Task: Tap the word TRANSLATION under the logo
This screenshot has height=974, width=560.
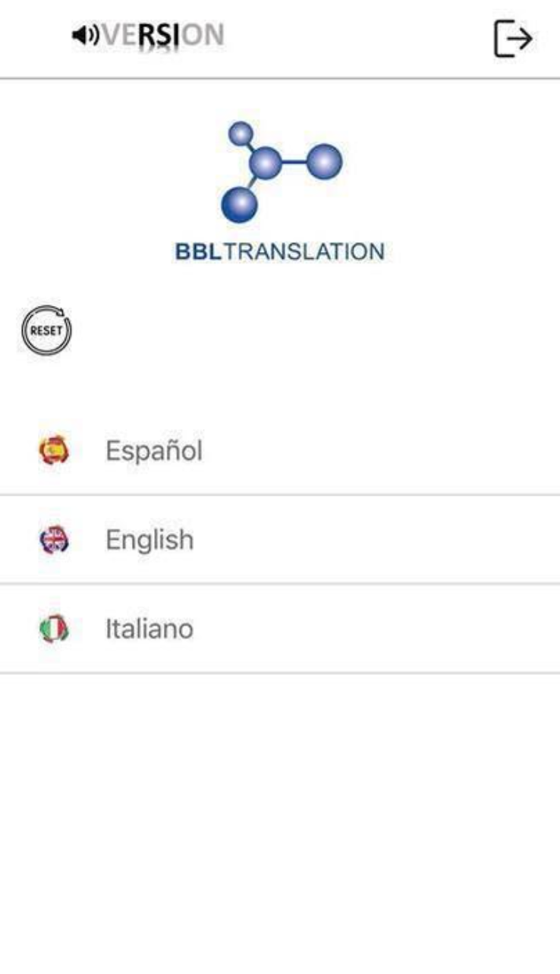Action: (304, 252)
